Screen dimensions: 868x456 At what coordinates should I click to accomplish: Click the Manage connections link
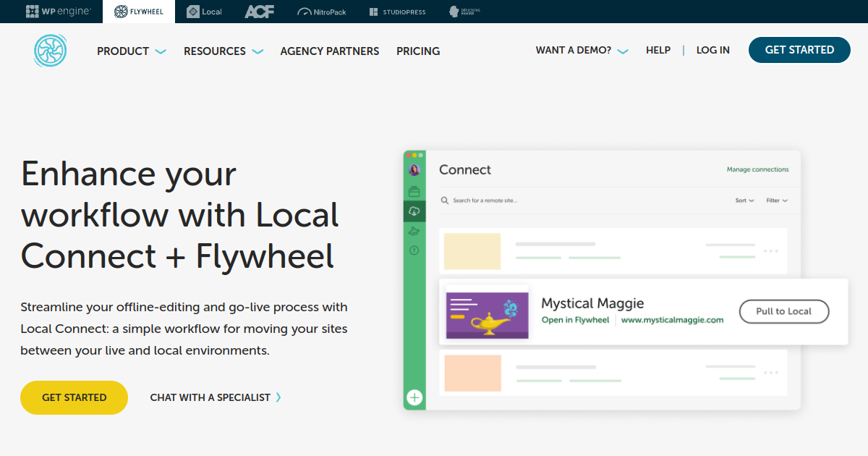click(758, 169)
